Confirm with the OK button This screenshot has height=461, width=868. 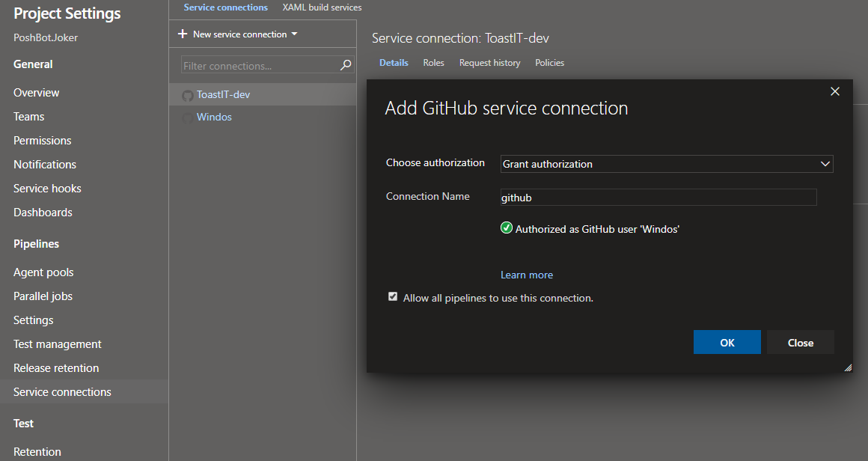tap(727, 343)
